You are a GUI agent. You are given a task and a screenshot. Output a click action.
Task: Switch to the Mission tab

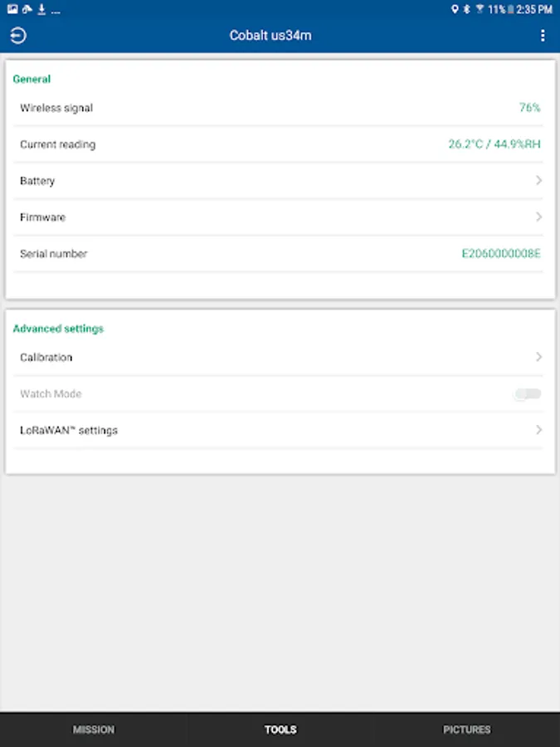[x=94, y=730]
